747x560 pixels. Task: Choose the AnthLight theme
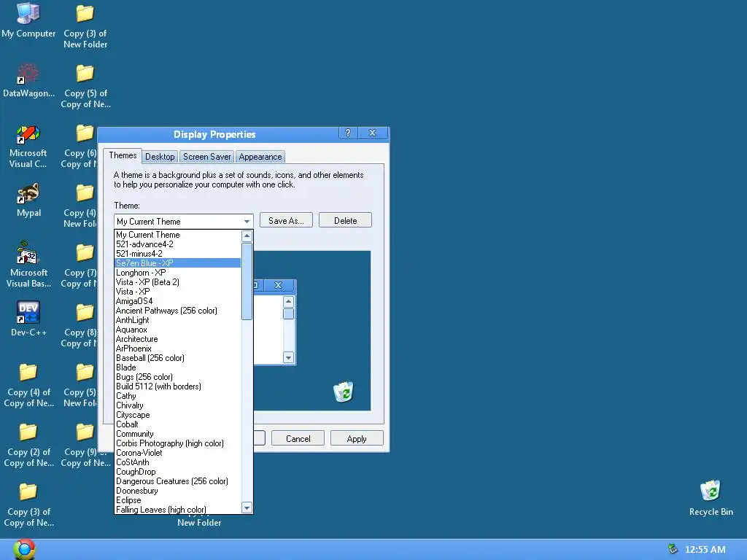pos(178,320)
